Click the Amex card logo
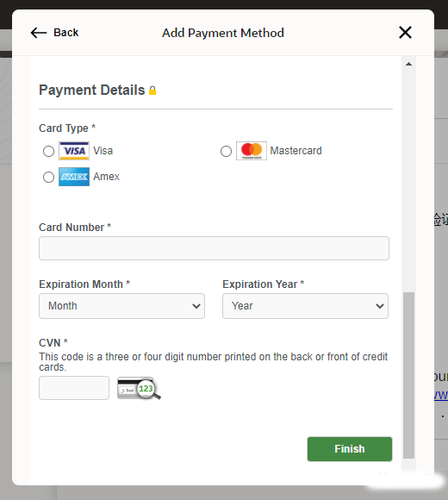The width and height of the screenshot is (448, 500). [74, 177]
